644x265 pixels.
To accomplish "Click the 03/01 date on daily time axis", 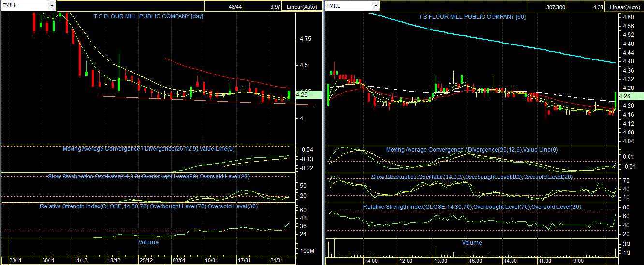I will click(x=179, y=260).
